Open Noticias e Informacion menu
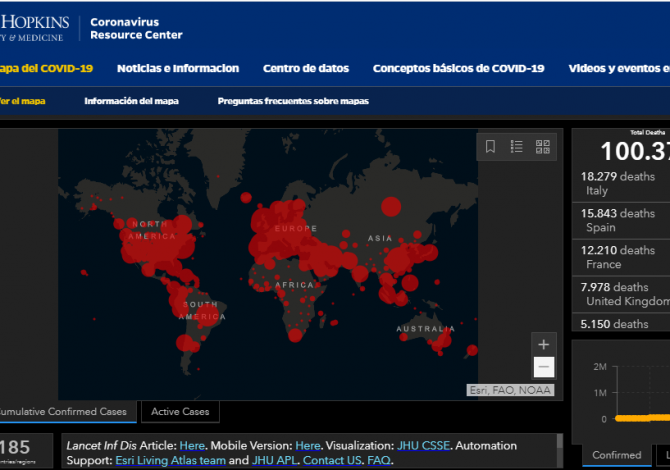Image resolution: width=670 pixels, height=470 pixels. pyautogui.click(x=178, y=68)
